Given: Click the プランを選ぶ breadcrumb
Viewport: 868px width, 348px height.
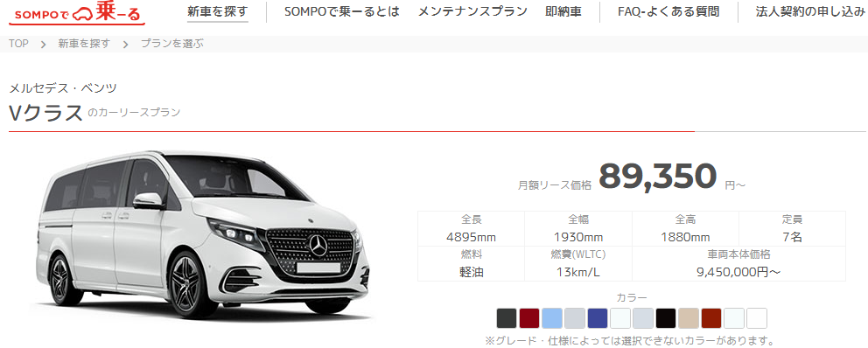Looking at the screenshot, I should point(171,44).
